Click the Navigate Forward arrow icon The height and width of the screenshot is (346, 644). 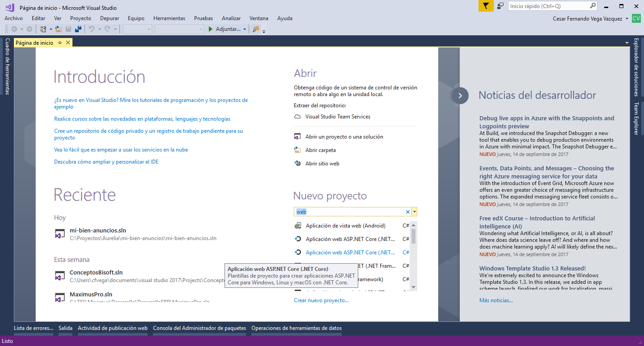(x=30, y=29)
